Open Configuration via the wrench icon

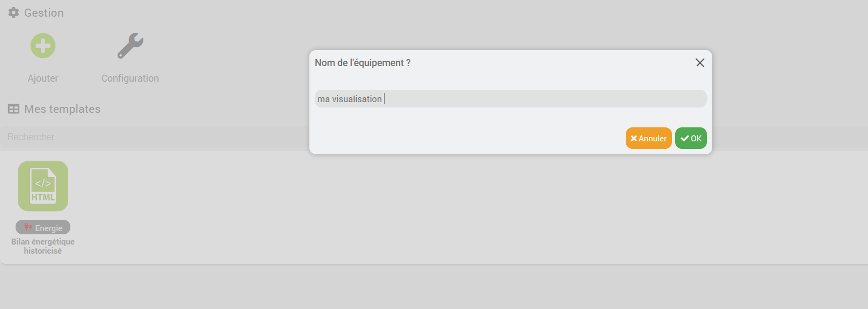point(130,46)
